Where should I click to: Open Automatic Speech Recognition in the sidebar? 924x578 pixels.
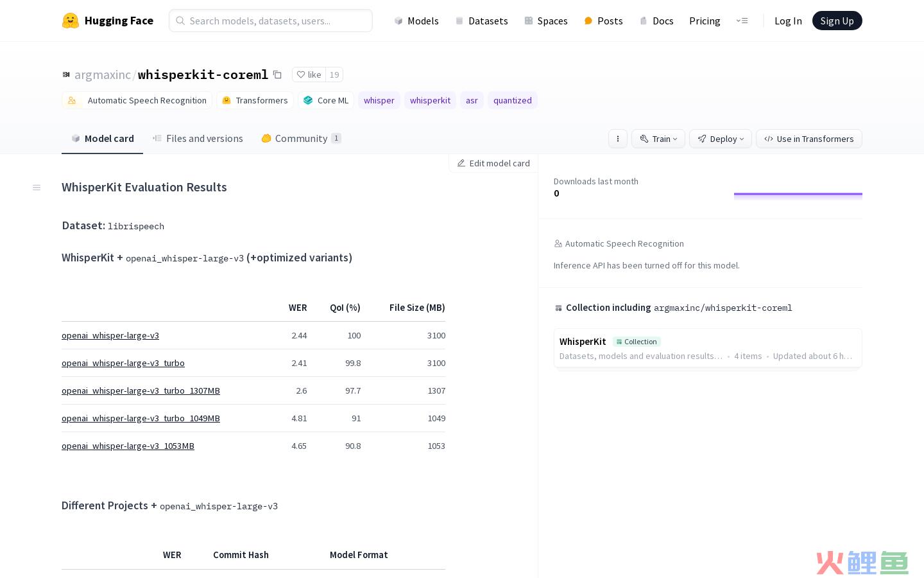pyautogui.click(x=619, y=243)
